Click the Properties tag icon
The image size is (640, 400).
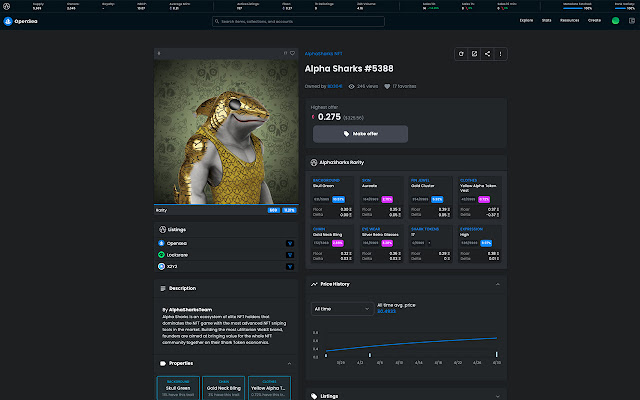pos(163,363)
